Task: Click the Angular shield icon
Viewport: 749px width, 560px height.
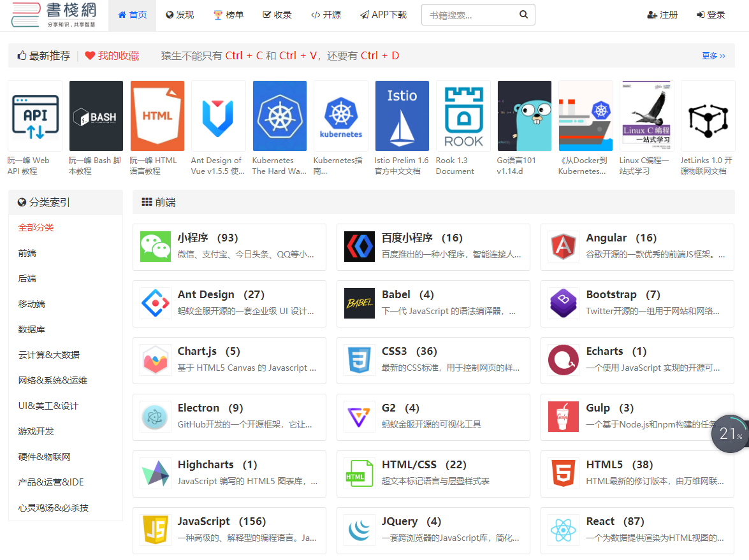Action: pos(564,247)
